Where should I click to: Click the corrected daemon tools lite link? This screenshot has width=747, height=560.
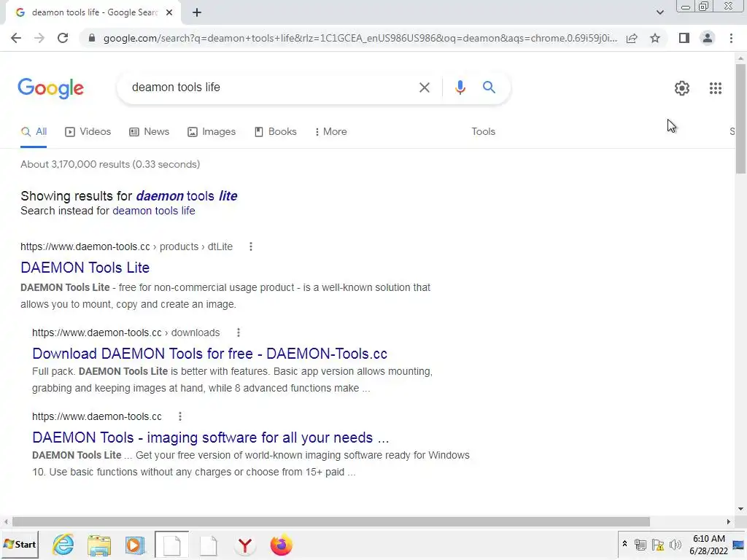pos(186,195)
